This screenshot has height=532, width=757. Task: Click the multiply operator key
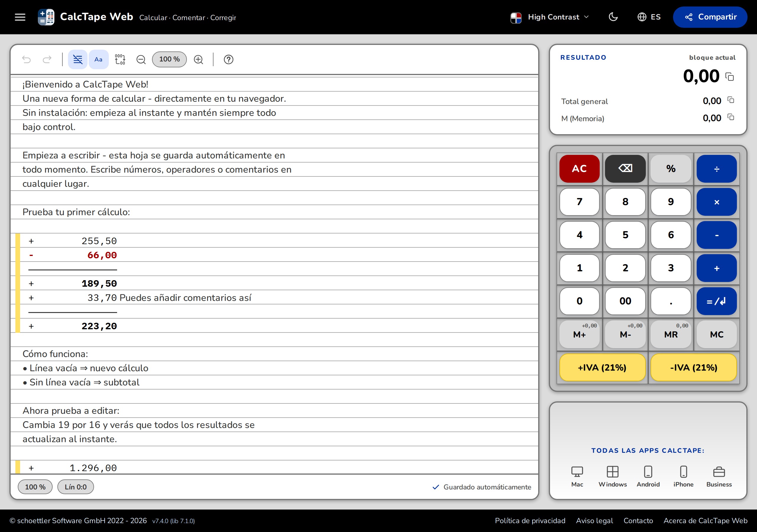716,202
